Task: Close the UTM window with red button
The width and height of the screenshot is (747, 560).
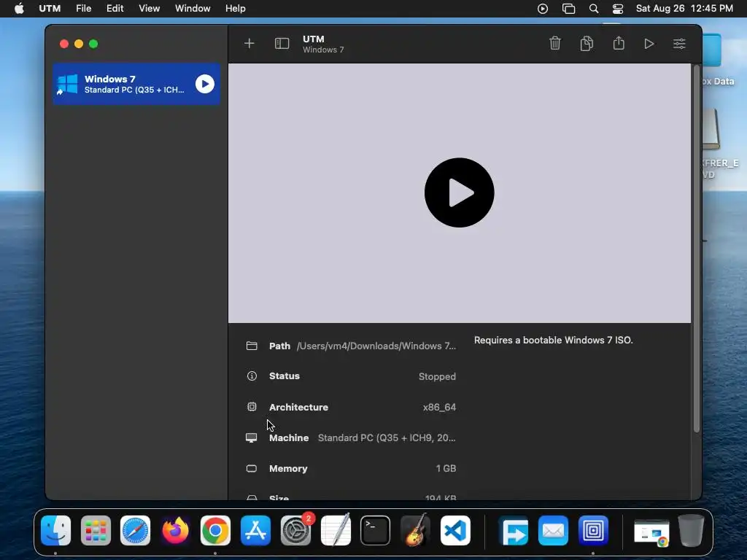Action: (64, 44)
